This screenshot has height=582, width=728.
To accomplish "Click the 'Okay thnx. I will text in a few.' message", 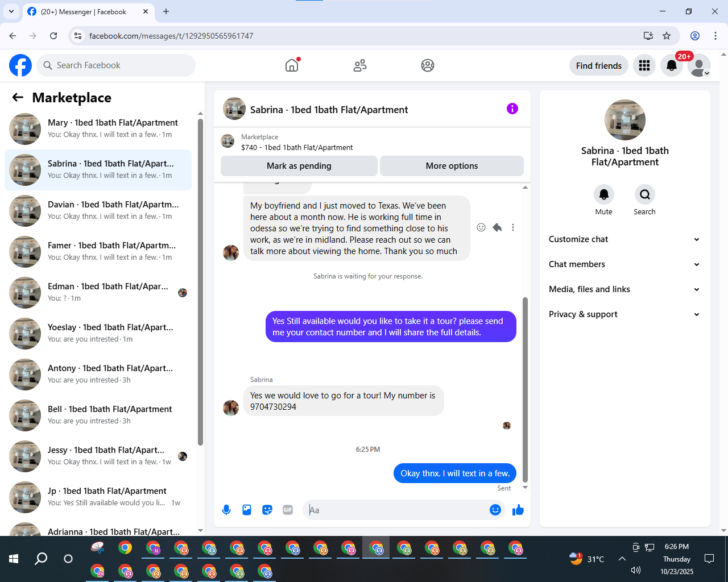I will coord(455,473).
